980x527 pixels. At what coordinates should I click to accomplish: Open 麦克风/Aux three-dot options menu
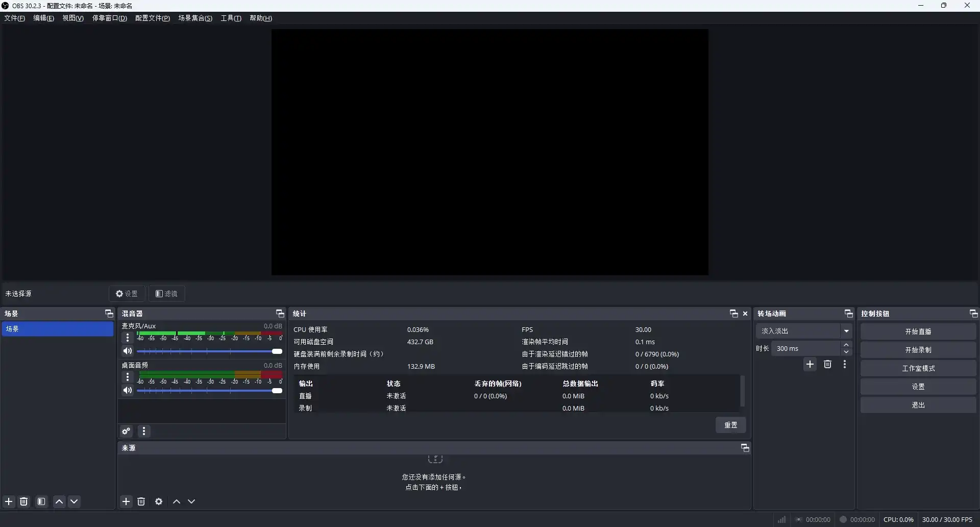128,338
